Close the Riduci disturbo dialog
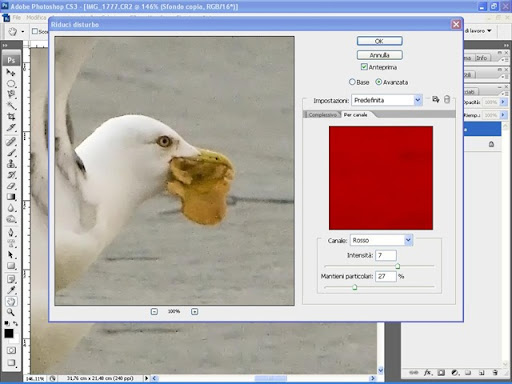Image resolution: width=512 pixels, height=384 pixels. 456,24
